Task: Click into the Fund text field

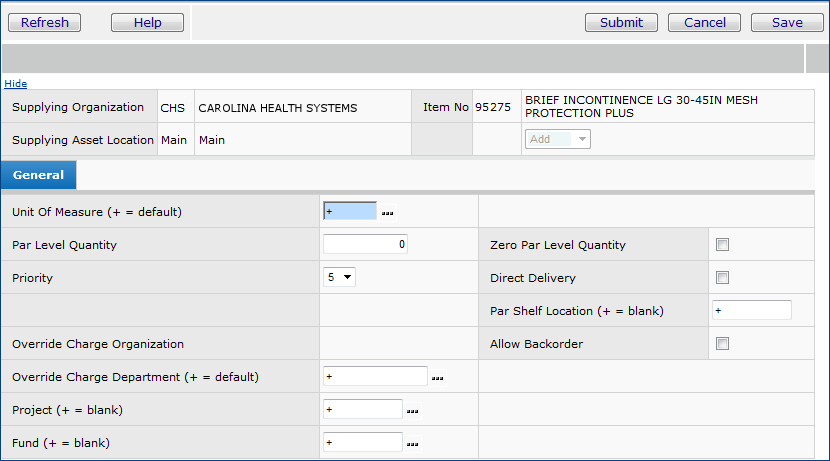Action: (363, 442)
